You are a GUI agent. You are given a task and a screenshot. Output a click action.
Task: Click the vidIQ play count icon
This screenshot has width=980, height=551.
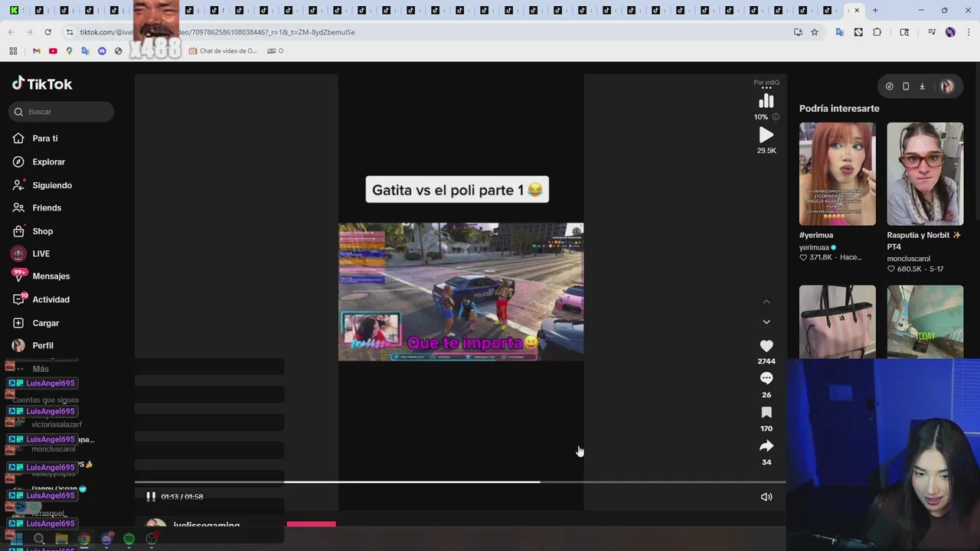click(x=766, y=135)
